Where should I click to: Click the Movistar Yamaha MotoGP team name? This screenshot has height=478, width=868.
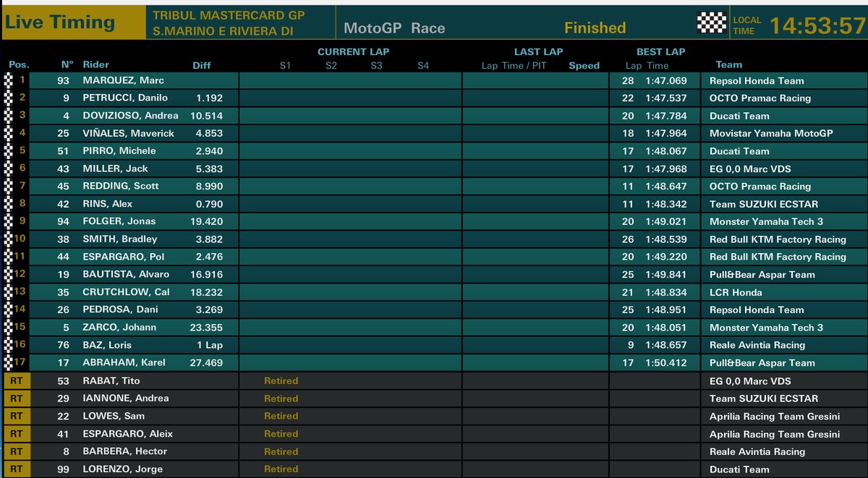tap(771, 133)
